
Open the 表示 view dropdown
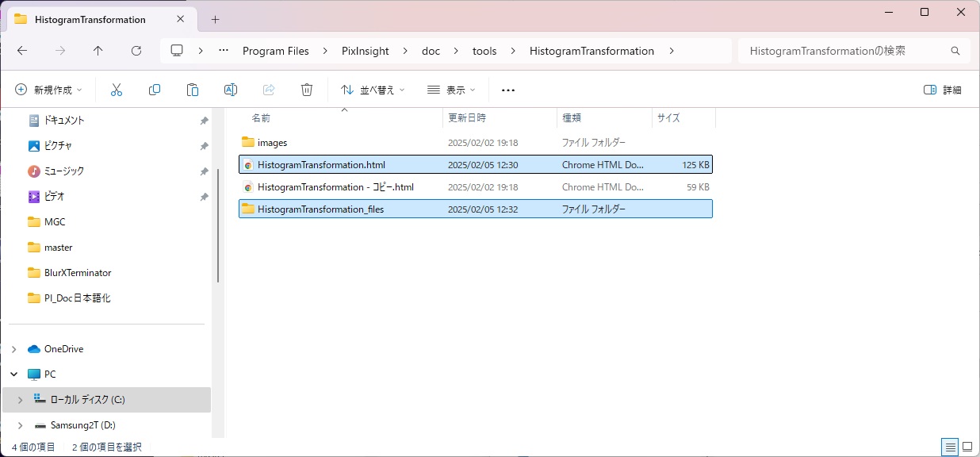click(451, 90)
